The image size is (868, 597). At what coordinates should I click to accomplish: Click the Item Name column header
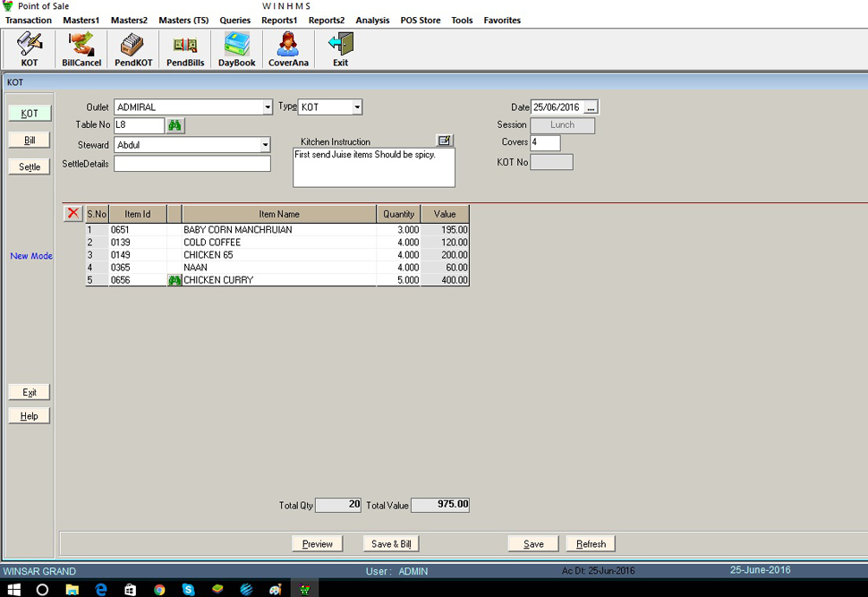click(x=279, y=214)
